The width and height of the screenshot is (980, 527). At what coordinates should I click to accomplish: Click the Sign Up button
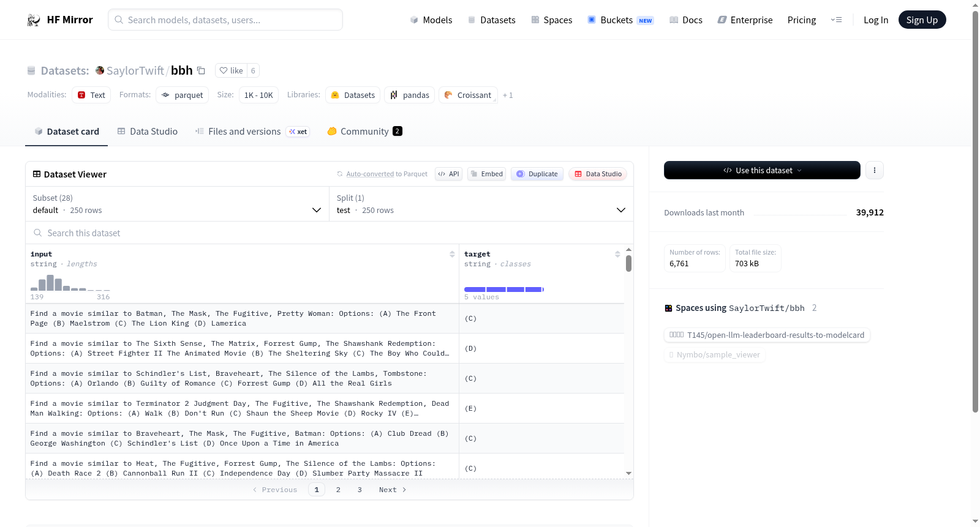click(x=922, y=20)
